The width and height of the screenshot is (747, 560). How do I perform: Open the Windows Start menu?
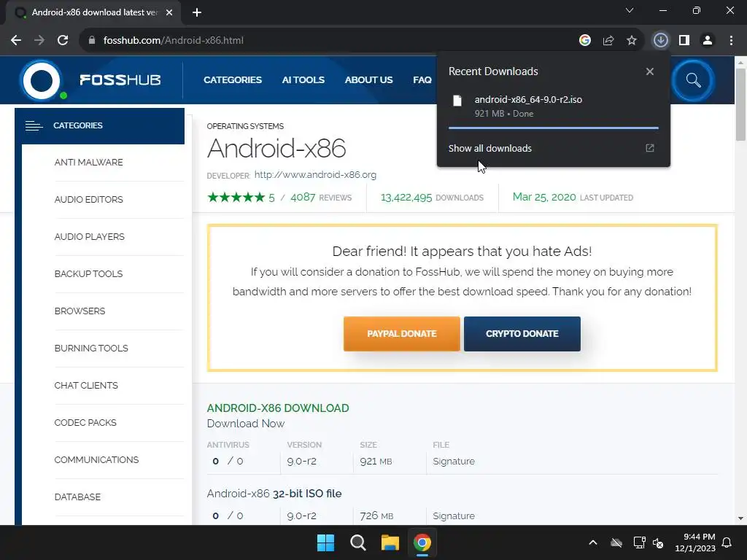[x=326, y=542]
